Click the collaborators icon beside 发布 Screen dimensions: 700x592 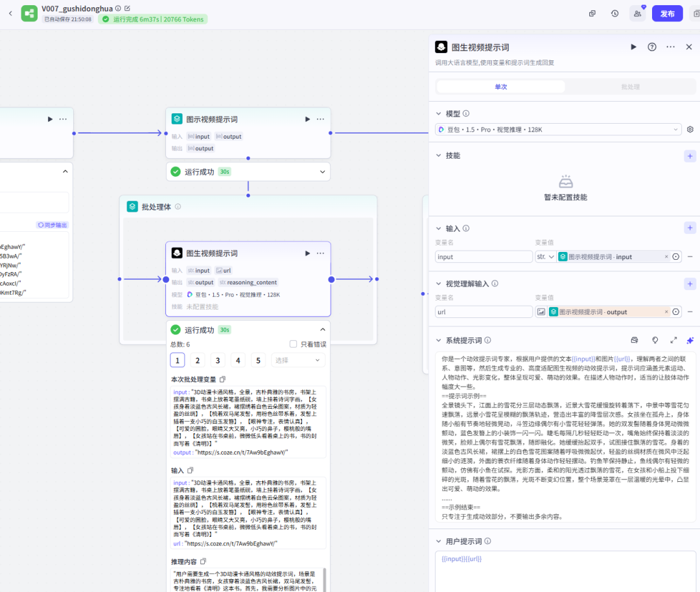coord(638,14)
